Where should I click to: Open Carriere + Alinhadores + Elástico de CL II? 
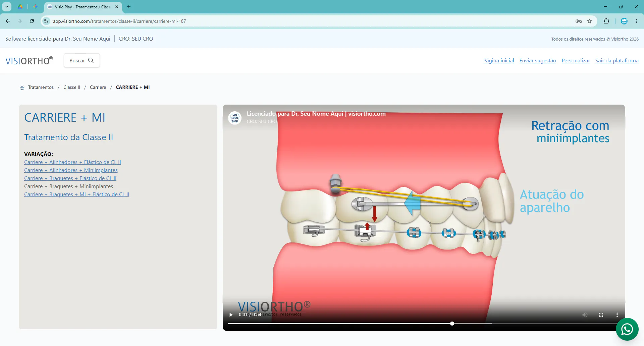coord(72,162)
